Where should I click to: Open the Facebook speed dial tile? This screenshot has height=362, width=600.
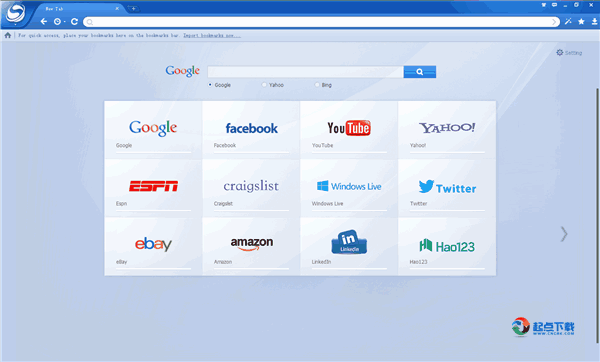[251, 130]
